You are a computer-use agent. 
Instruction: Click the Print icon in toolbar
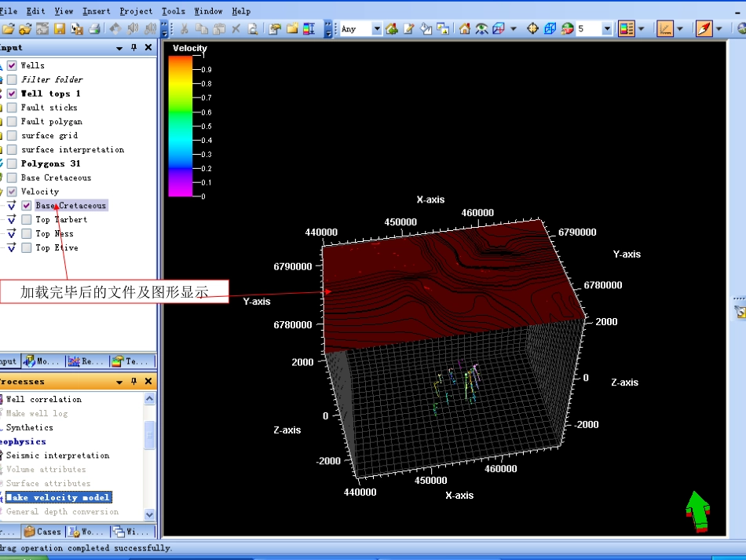[x=94, y=29]
